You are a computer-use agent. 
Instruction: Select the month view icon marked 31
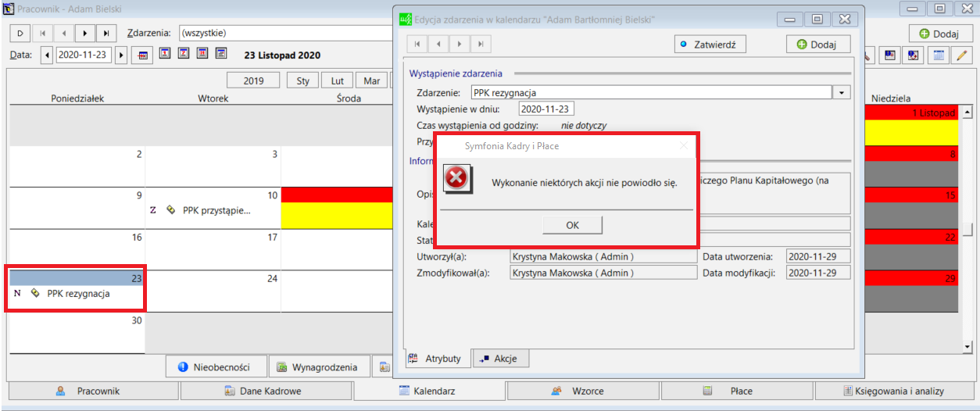202,54
